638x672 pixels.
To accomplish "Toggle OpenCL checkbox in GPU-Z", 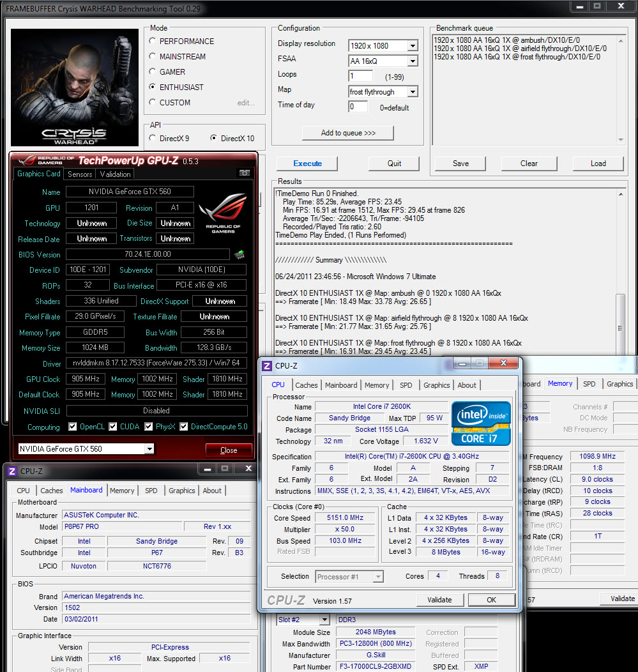I will (73, 427).
